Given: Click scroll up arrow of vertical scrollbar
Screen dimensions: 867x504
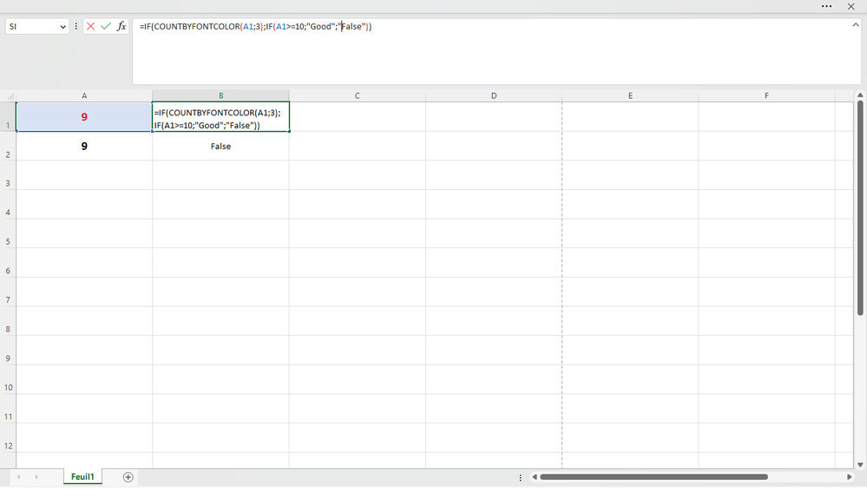Looking at the screenshot, I should pos(860,95).
